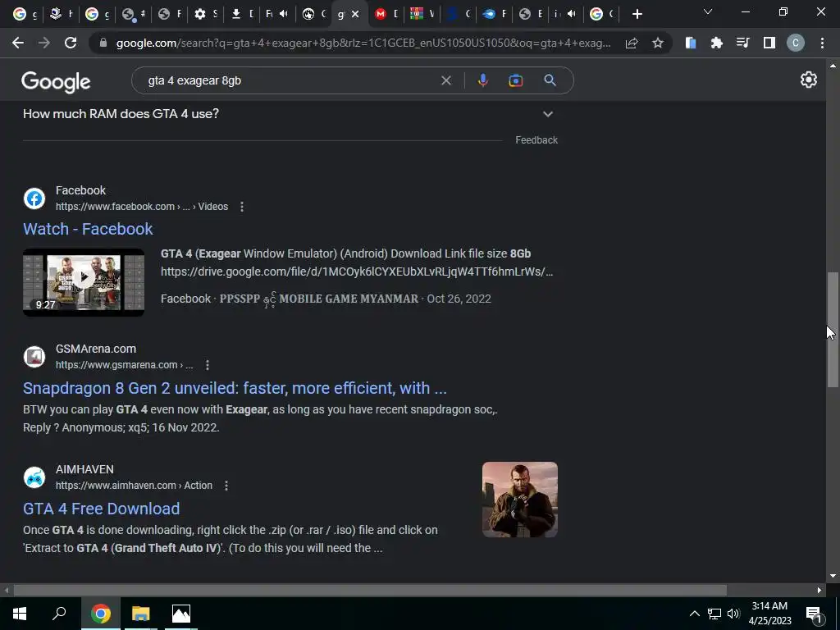Open the more options dots for the Facebook result
The height and width of the screenshot is (630, 840).
242,207
